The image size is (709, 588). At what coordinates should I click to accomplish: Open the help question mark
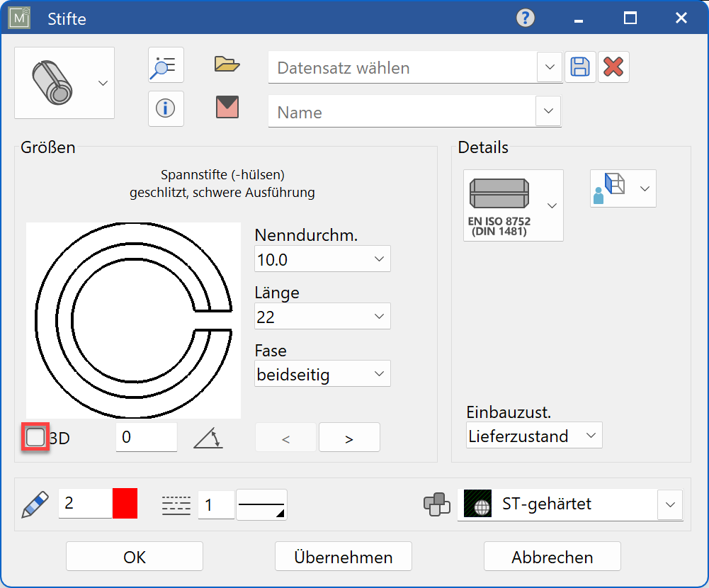(x=524, y=18)
